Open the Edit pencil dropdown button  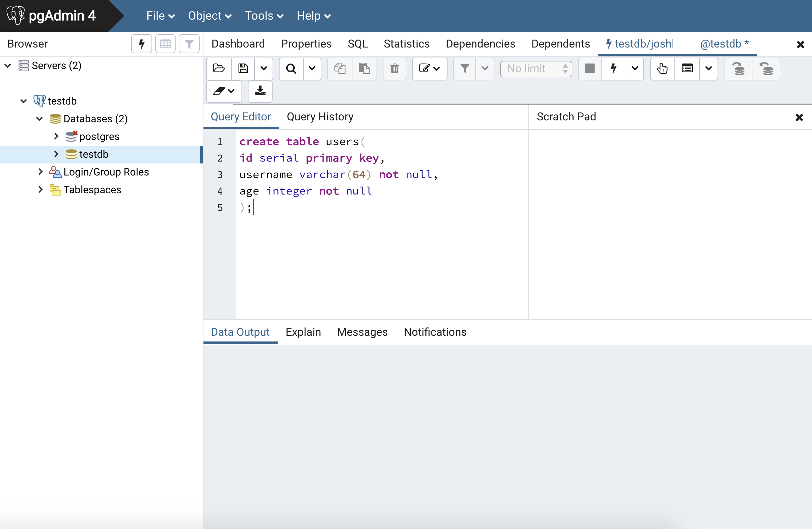pos(429,68)
